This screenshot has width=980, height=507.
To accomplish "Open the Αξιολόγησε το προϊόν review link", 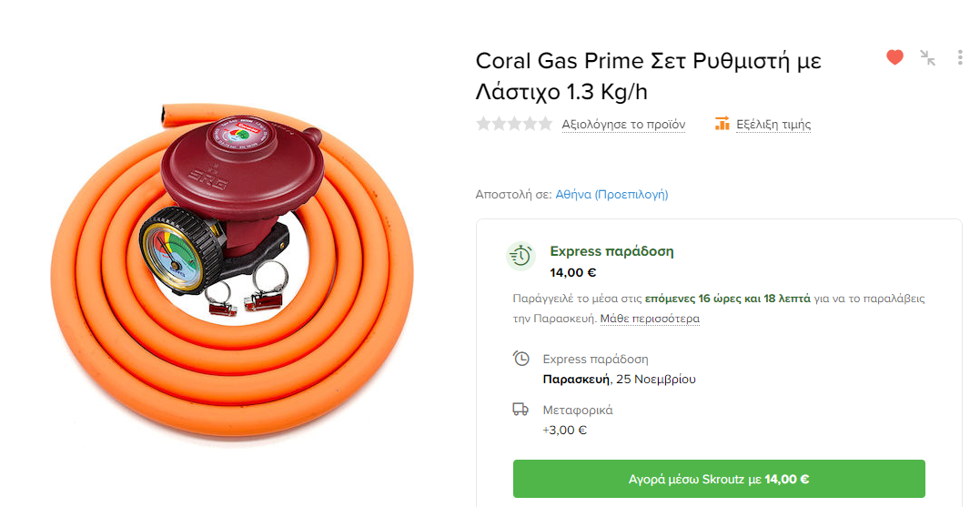I will point(623,125).
